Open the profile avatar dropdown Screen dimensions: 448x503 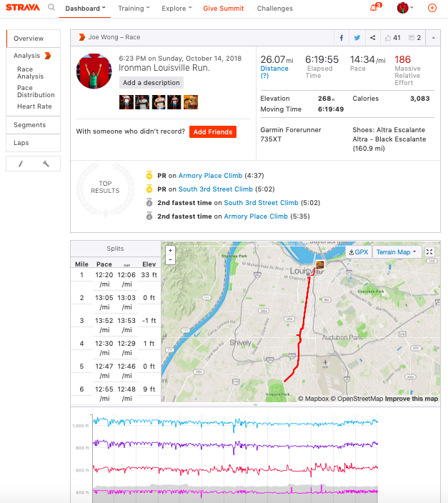click(x=407, y=9)
